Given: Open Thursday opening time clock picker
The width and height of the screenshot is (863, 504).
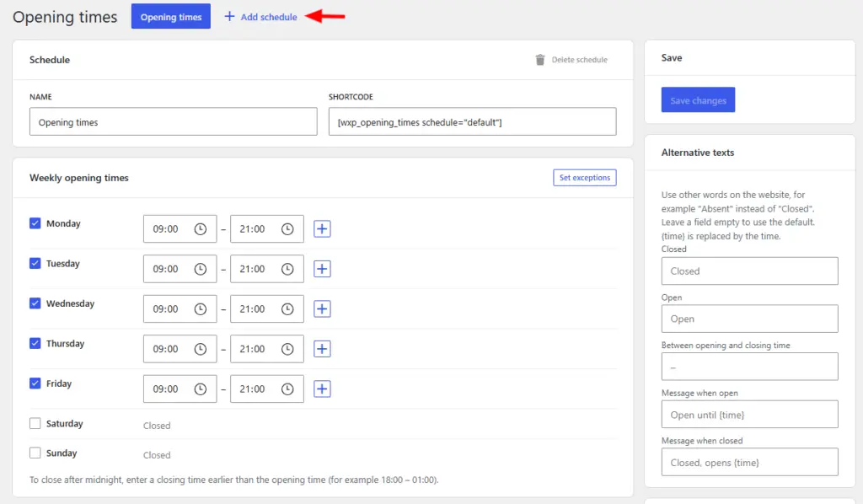Looking at the screenshot, I should click(x=201, y=349).
